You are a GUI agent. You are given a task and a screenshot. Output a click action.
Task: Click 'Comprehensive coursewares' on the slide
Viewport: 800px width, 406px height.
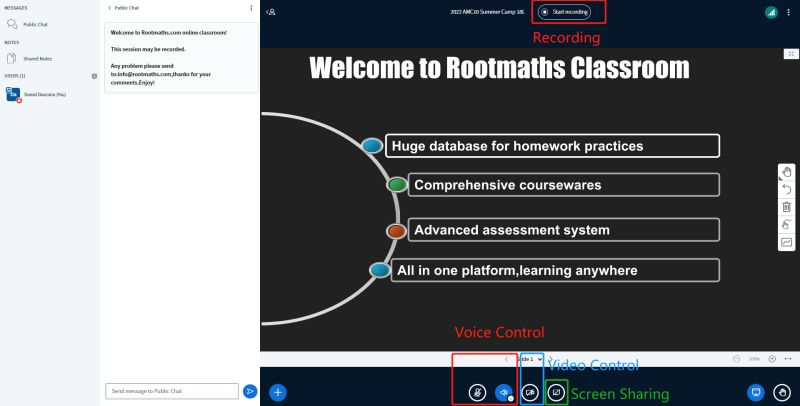coord(508,185)
